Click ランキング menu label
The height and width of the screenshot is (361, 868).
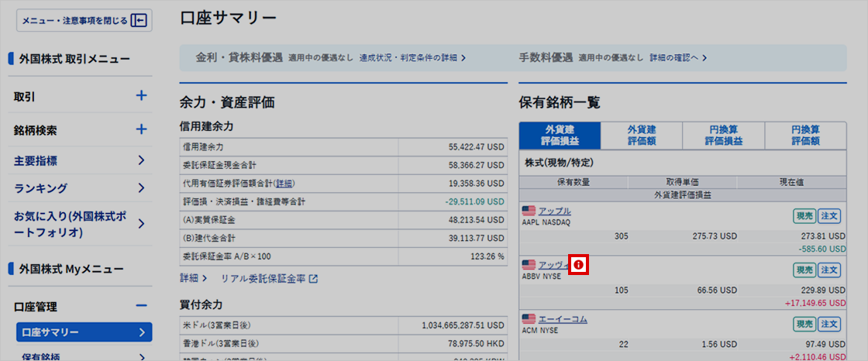(40, 187)
